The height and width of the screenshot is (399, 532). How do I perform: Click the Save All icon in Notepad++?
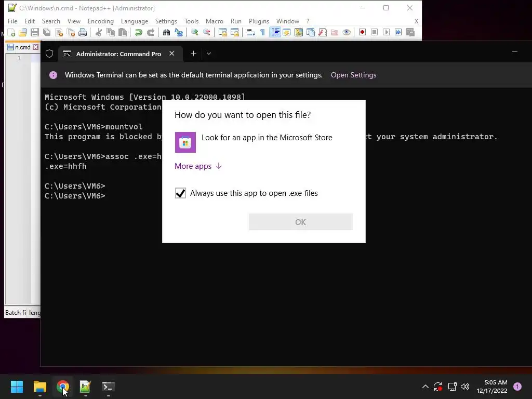46,32
